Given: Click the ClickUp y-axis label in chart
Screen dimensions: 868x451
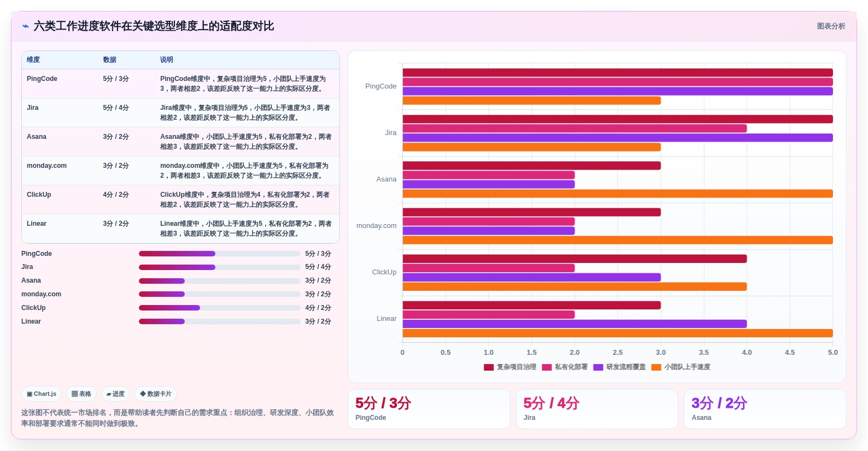Looking at the screenshot, I should tap(384, 272).
